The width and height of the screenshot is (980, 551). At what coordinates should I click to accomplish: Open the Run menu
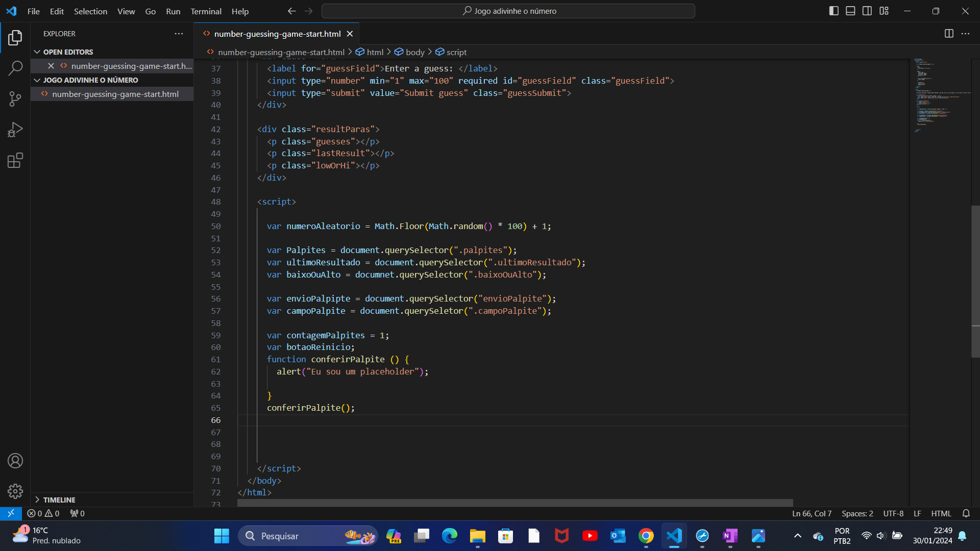(x=173, y=11)
